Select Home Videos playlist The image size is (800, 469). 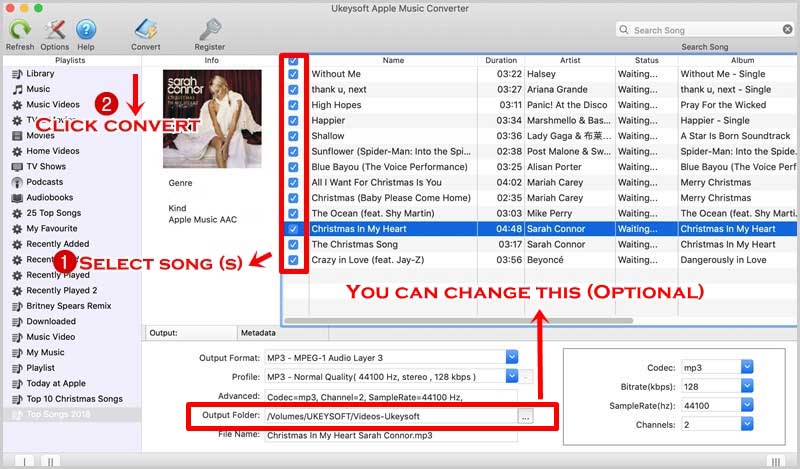[53, 151]
